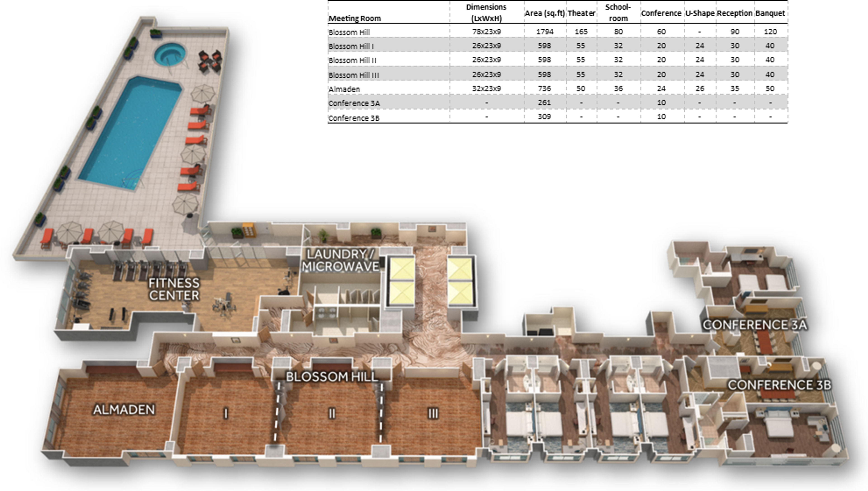Click the 165 theater capacity cell
This screenshot has width=868, height=491.
point(581,32)
